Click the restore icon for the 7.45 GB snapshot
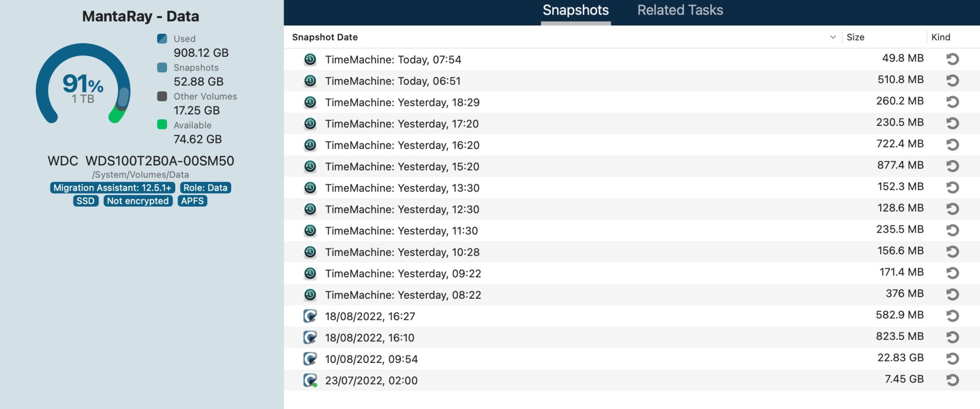 (952, 380)
